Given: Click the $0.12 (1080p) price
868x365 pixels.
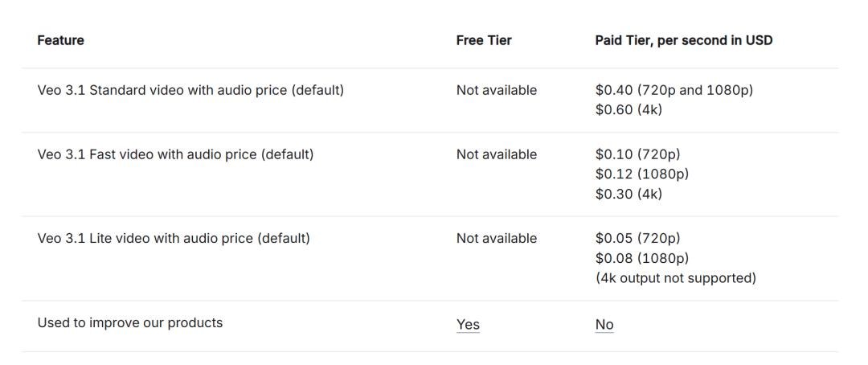Looking at the screenshot, I should click(642, 174).
